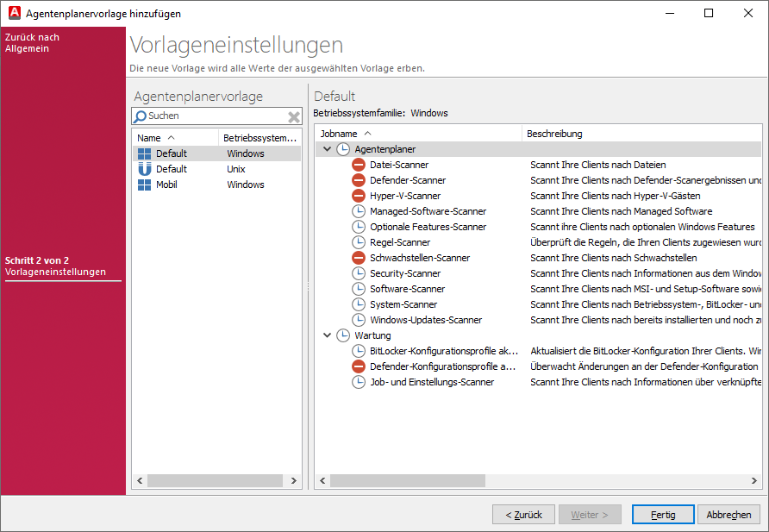Go back via Zurück nach Allgemein
The height and width of the screenshot is (532, 769).
point(33,42)
